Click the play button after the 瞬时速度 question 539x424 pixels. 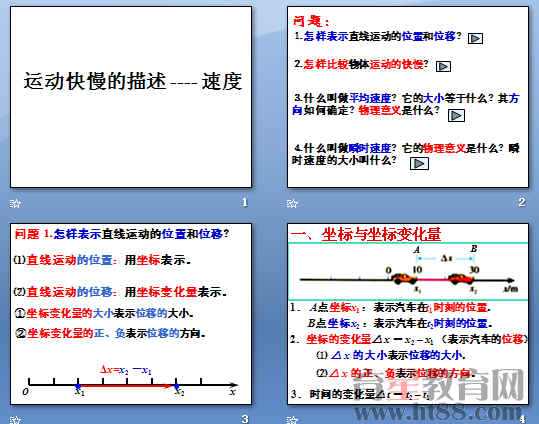pos(419,164)
